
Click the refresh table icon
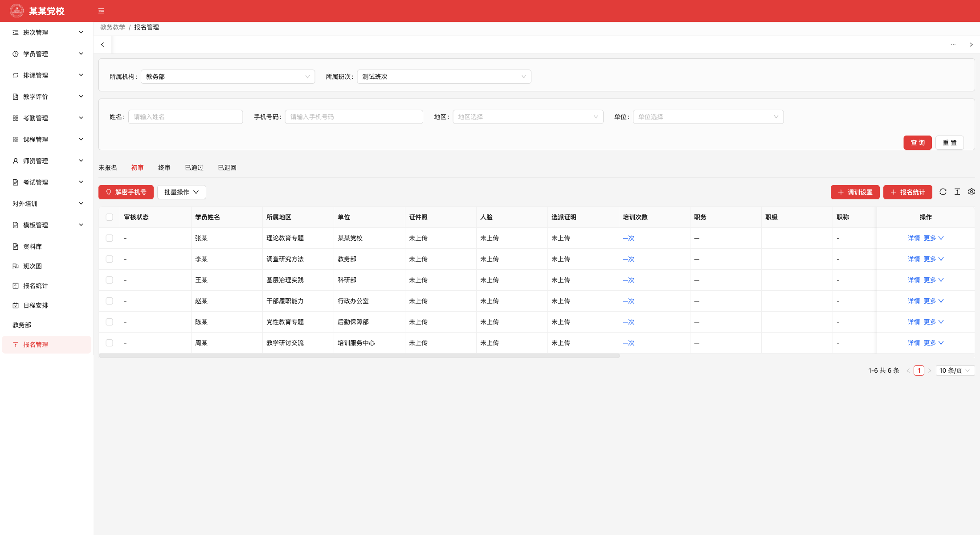click(943, 192)
